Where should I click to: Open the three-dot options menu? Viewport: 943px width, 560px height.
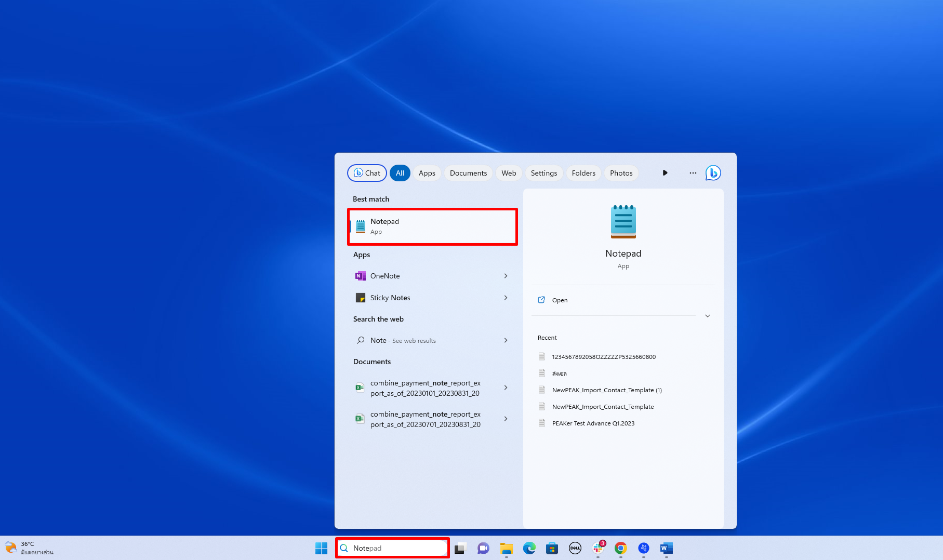pyautogui.click(x=693, y=173)
